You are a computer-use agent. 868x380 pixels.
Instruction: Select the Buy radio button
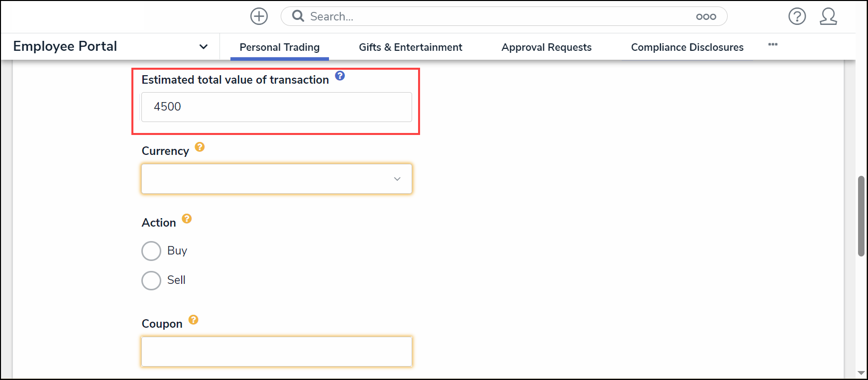[x=151, y=251]
